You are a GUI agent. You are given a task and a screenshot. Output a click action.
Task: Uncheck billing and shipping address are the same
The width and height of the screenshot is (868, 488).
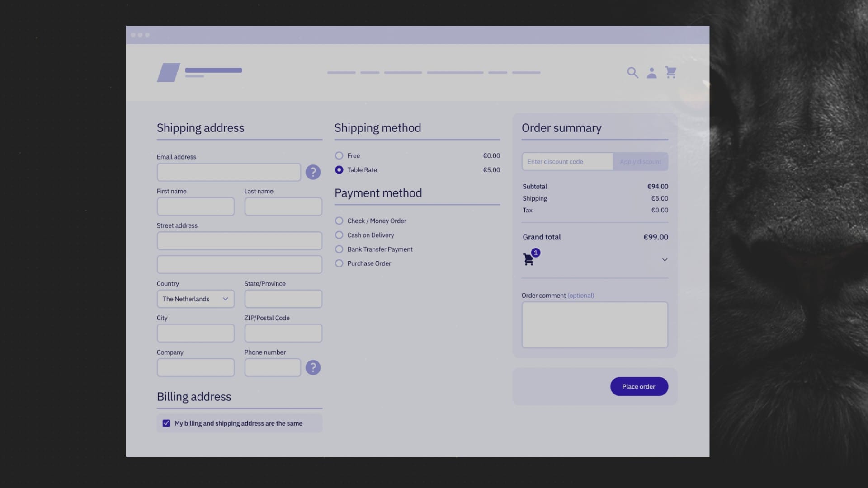click(166, 422)
